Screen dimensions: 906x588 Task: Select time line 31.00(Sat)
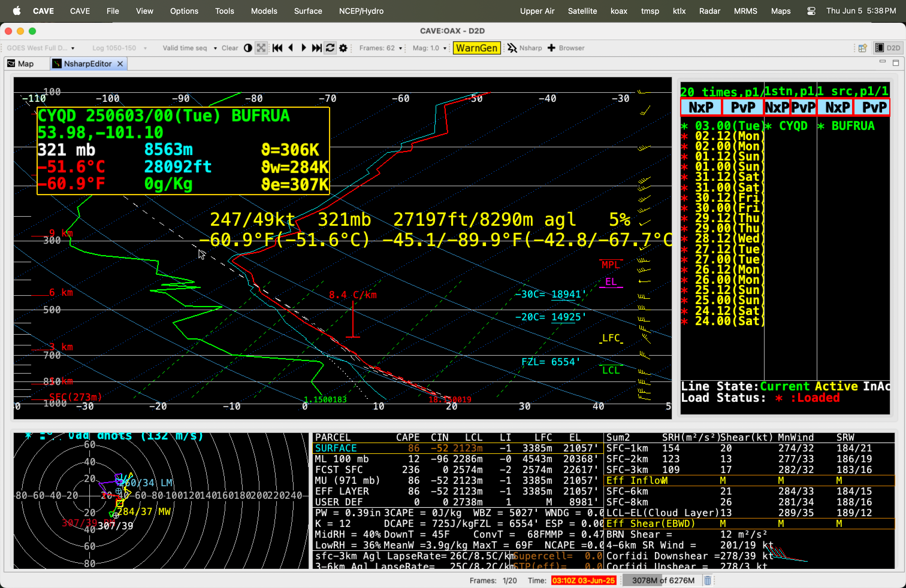click(x=722, y=187)
